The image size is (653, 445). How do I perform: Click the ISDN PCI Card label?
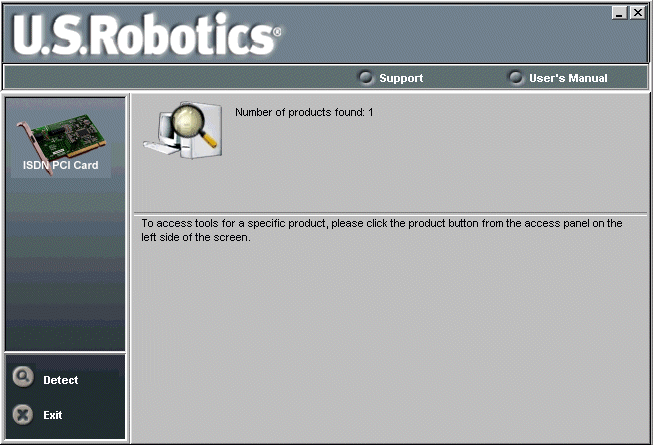point(61,165)
